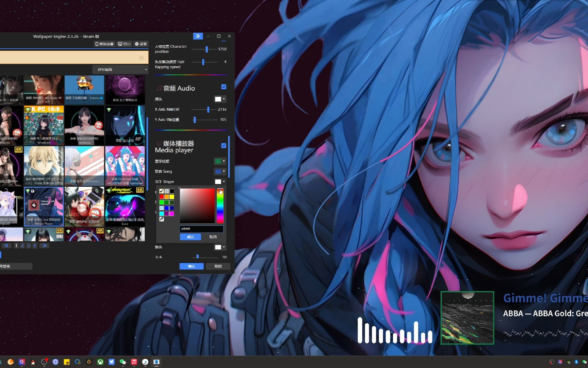Confirm color with picker 确认 button
This screenshot has width=588, height=368.
pos(191,237)
